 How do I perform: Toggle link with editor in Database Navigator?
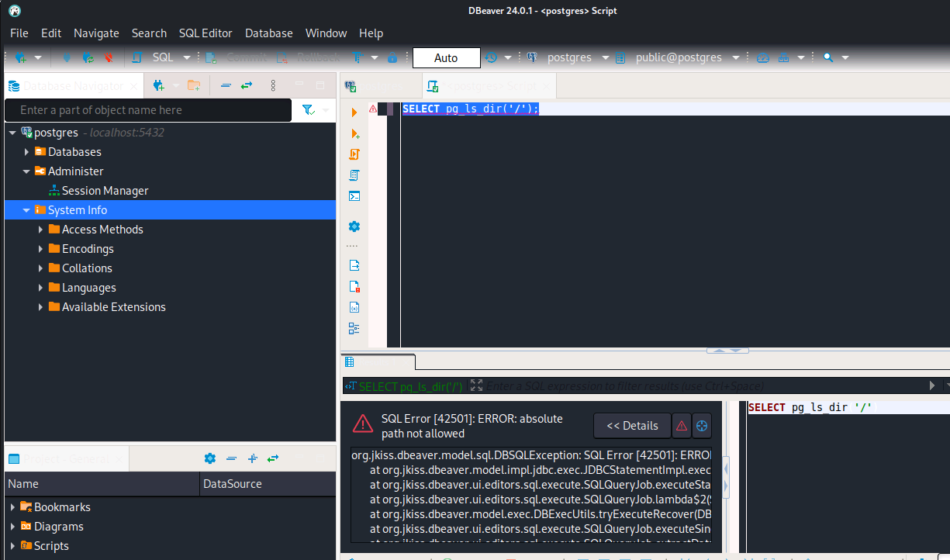click(x=247, y=85)
